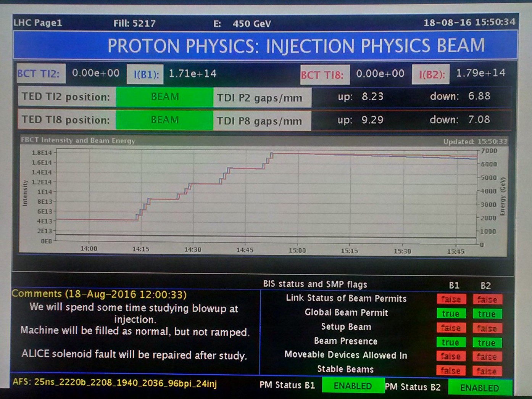Select the 0.00e+00 value beside BCT TI8
Screen dimensions: 532x399
380,74
